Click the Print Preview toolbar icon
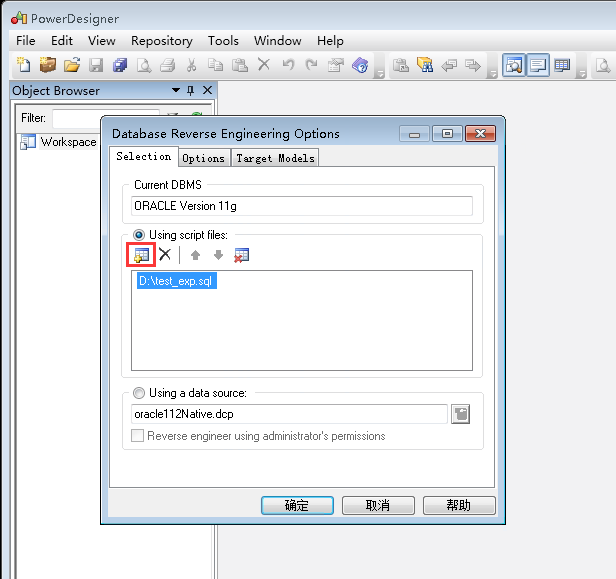 pyautogui.click(x=144, y=65)
